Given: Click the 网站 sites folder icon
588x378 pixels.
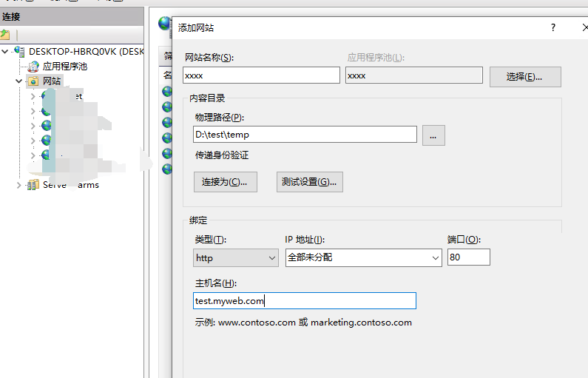Looking at the screenshot, I should (33, 81).
